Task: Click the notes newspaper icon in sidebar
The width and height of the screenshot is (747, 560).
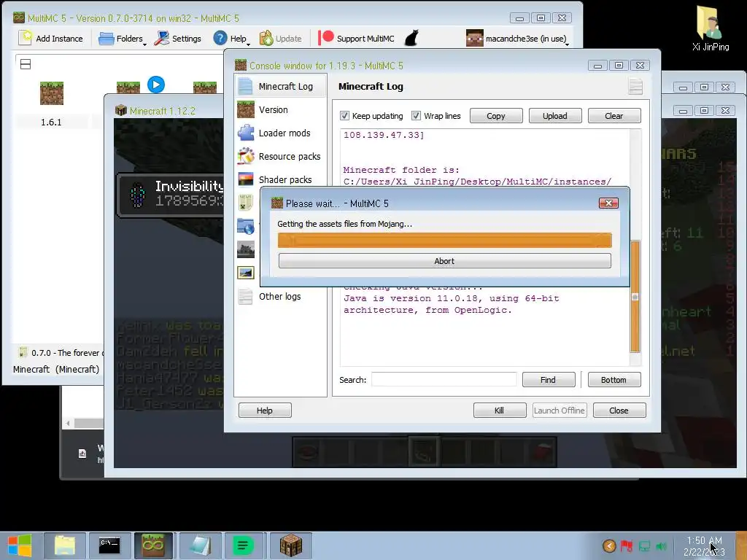Action: 246,203
